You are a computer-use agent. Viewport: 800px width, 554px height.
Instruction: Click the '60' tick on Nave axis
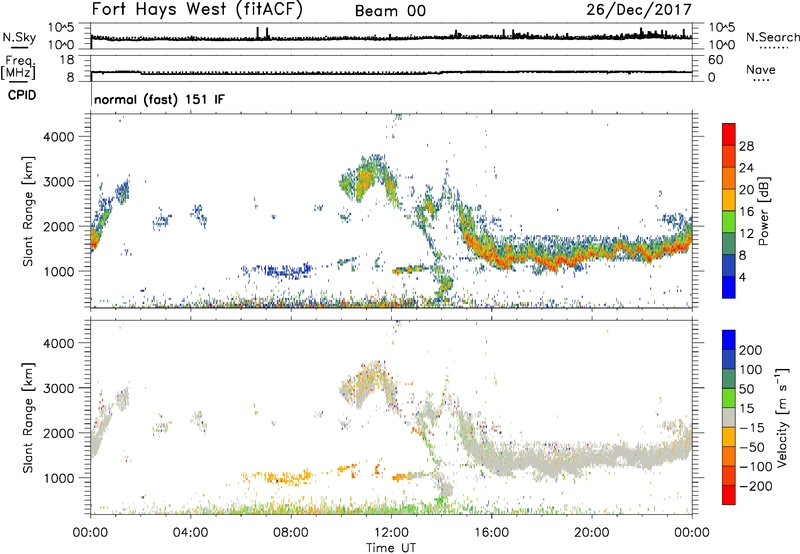click(716, 60)
